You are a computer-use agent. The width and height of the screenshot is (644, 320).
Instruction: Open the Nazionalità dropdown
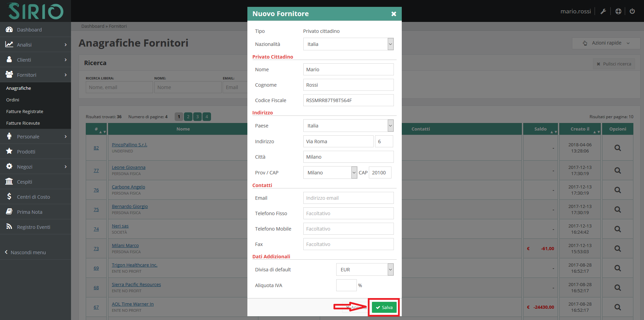coord(348,44)
